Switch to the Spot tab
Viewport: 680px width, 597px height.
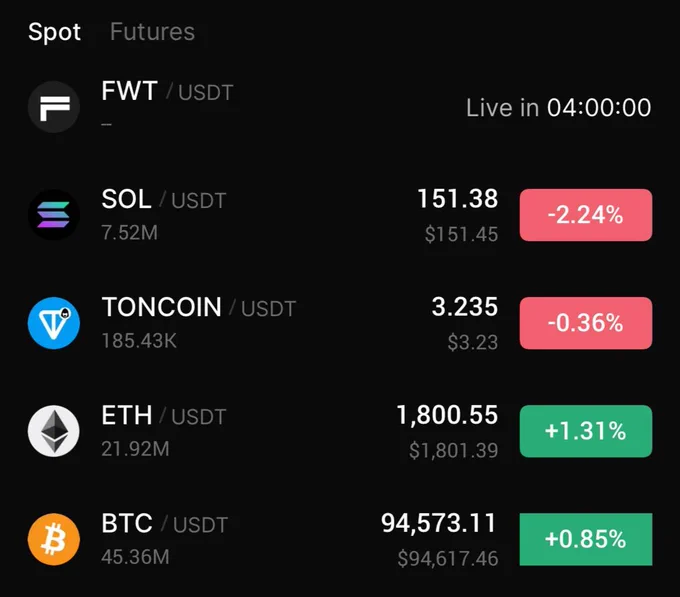54,33
